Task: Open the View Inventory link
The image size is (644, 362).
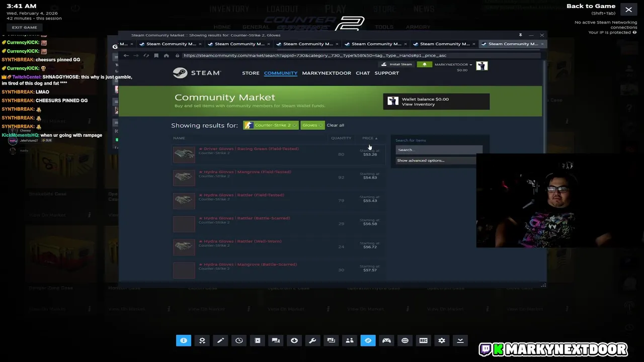Action: (418, 104)
